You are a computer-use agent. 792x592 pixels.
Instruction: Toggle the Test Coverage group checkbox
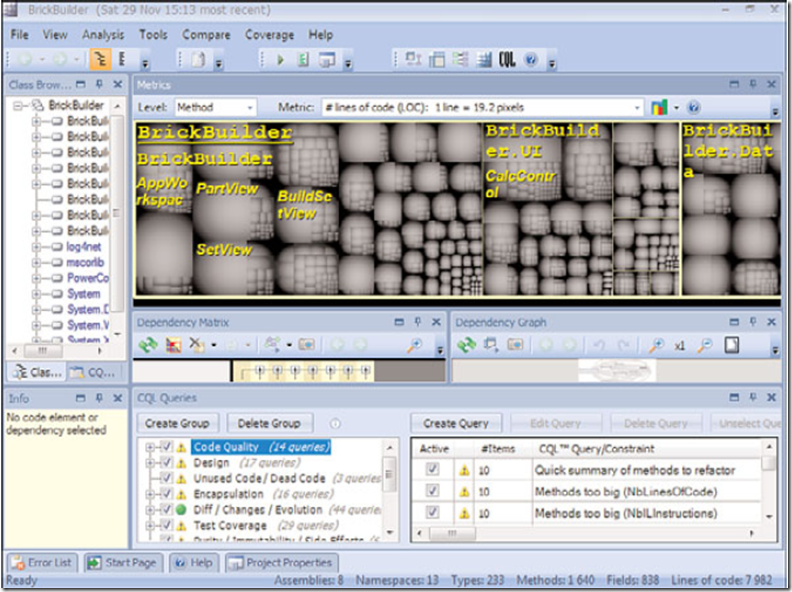tap(166, 525)
